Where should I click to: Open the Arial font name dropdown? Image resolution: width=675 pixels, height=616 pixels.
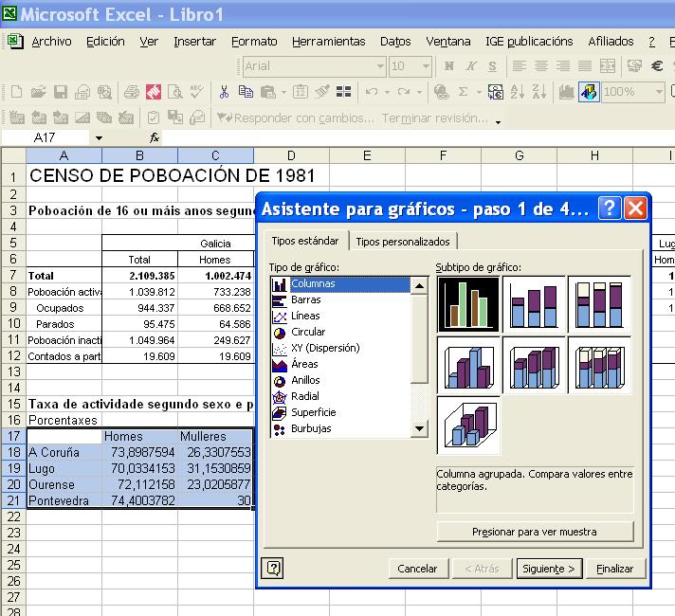(380, 66)
